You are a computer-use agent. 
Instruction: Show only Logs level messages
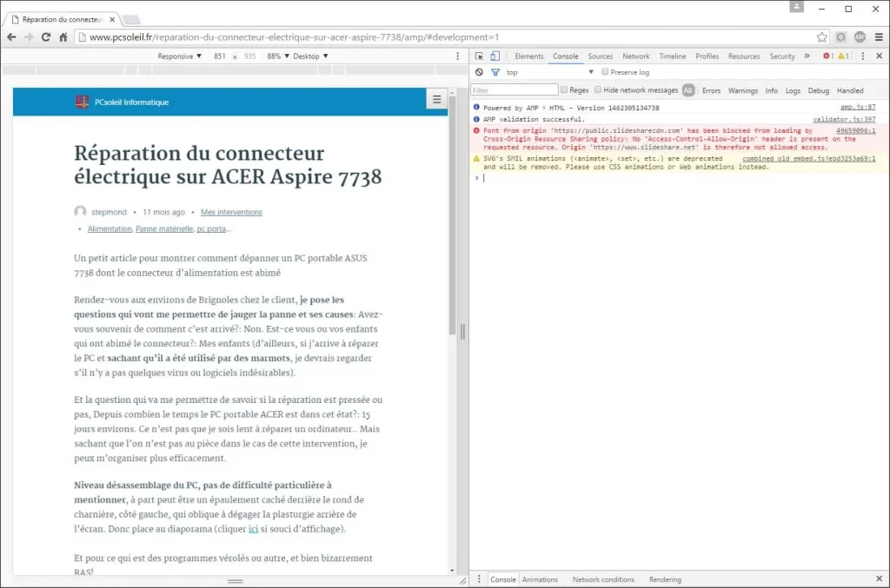point(793,90)
